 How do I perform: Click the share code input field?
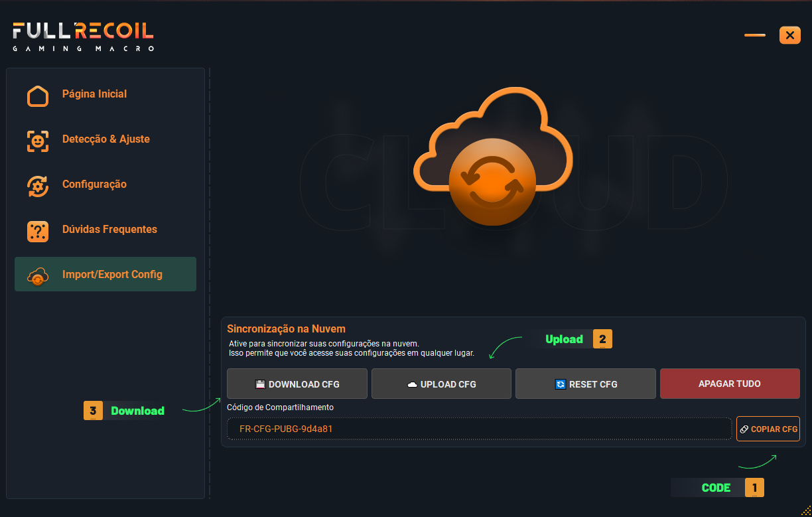click(x=479, y=429)
